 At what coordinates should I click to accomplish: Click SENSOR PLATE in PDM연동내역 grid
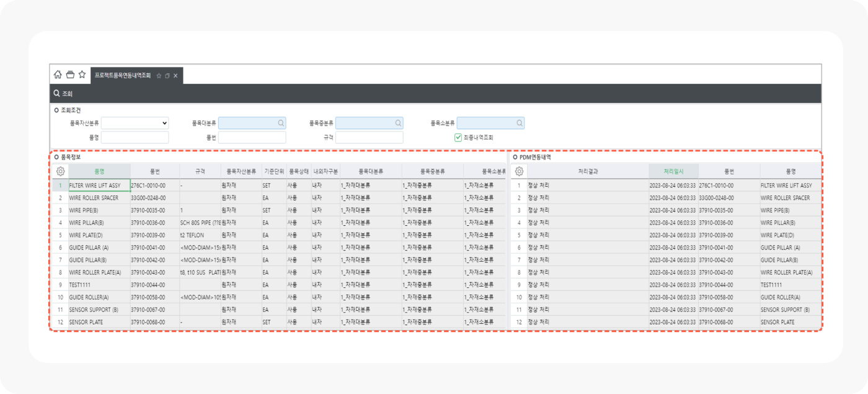790,322
